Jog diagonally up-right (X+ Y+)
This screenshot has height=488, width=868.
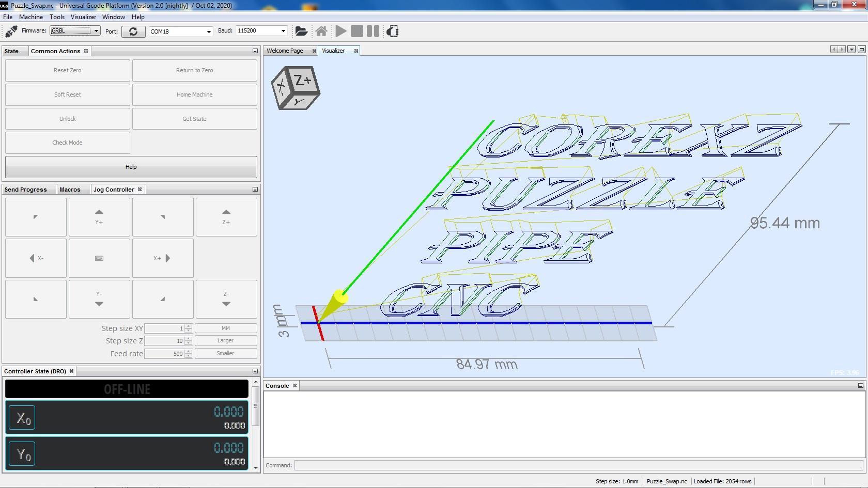coord(163,217)
